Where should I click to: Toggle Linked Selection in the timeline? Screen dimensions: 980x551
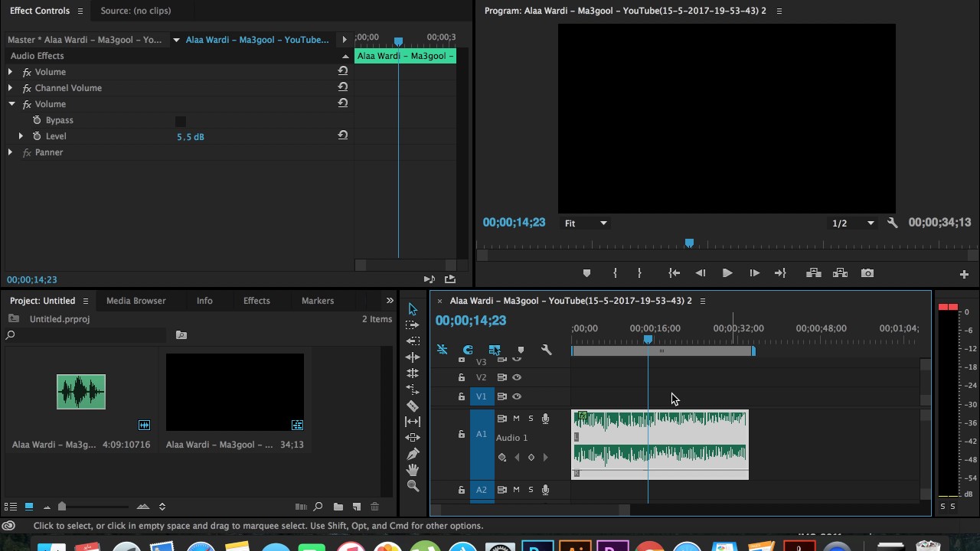(495, 350)
